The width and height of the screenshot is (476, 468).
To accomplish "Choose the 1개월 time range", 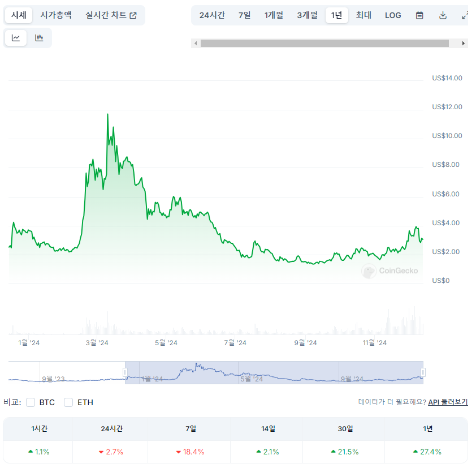I will (274, 15).
